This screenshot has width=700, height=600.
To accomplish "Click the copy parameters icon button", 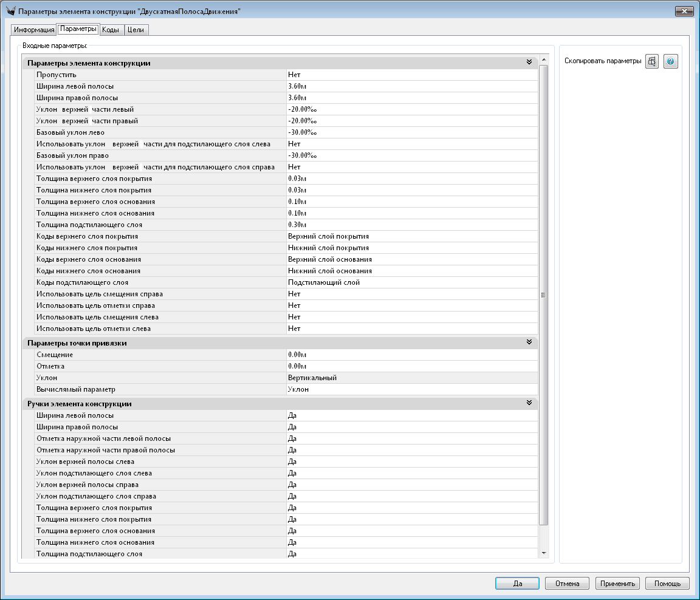I will pos(652,61).
